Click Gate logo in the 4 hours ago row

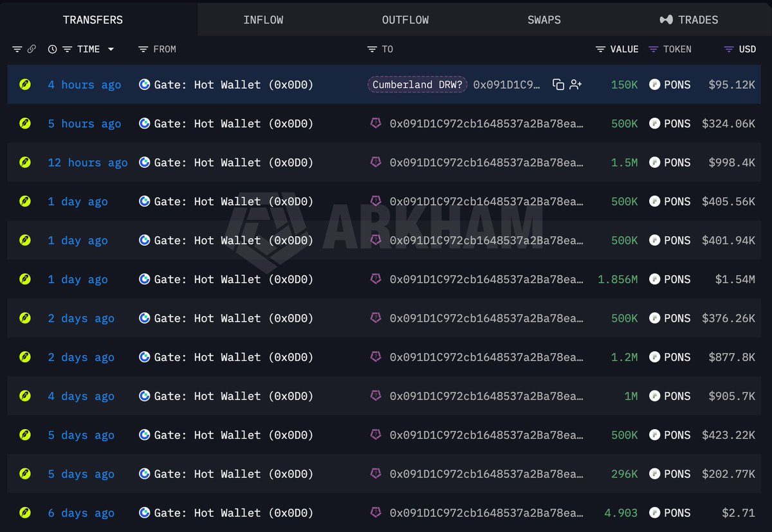(145, 84)
